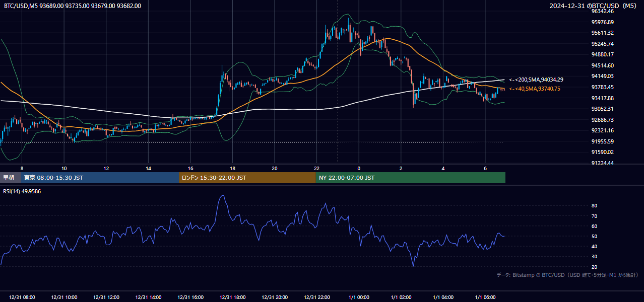Click the 1/1 02:00 time label

point(401,297)
